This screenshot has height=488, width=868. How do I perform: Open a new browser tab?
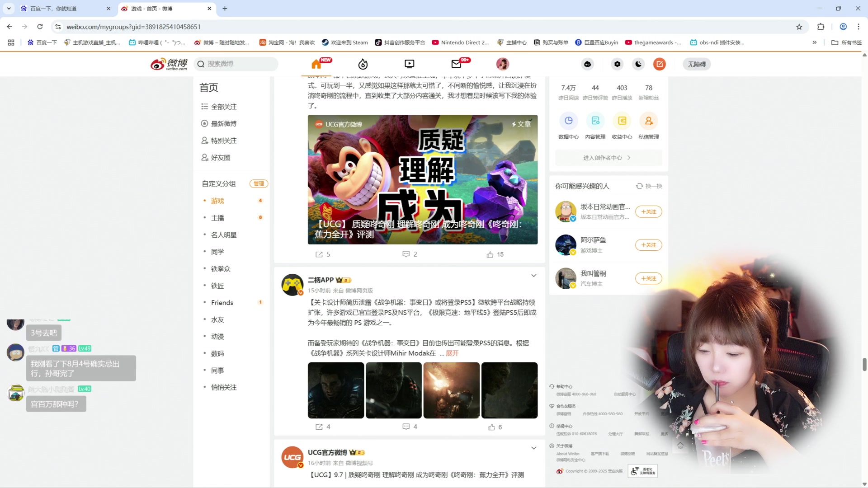click(225, 9)
